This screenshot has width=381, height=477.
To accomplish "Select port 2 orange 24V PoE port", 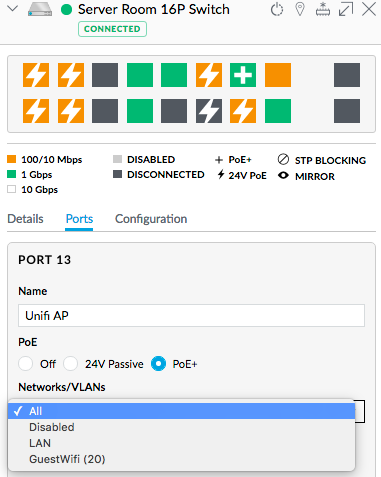I will 36,111.
